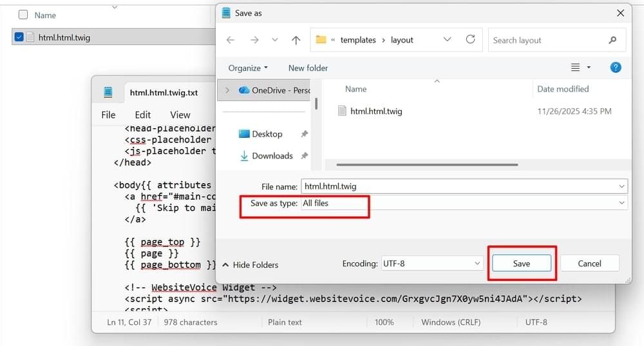This screenshot has width=644, height=346.
Task: Select OneDrive cloud icon in sidebar
Action: tap(244, 90)
